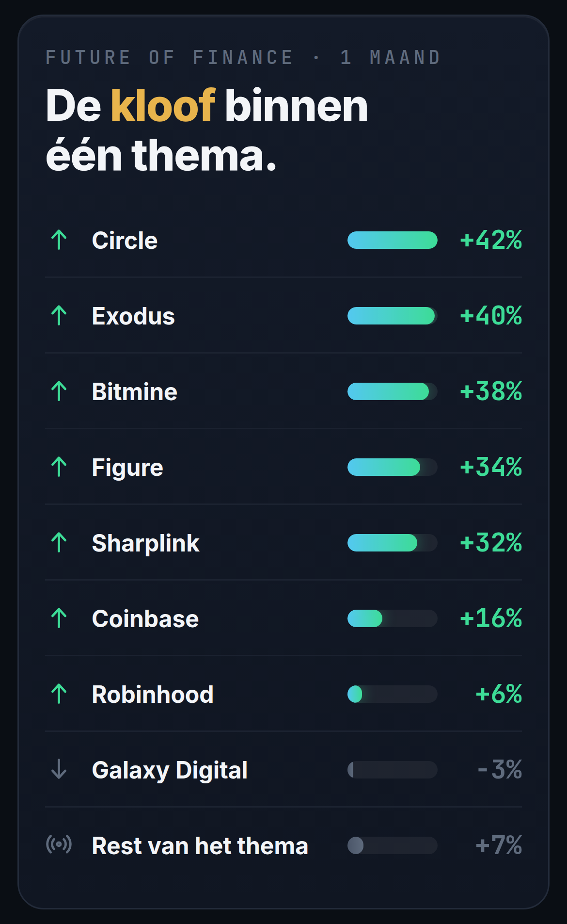Click the up arrow icon beside Robinhood
Image resolution: width=567 pixels, height=924 pixels.
point(59,694)
